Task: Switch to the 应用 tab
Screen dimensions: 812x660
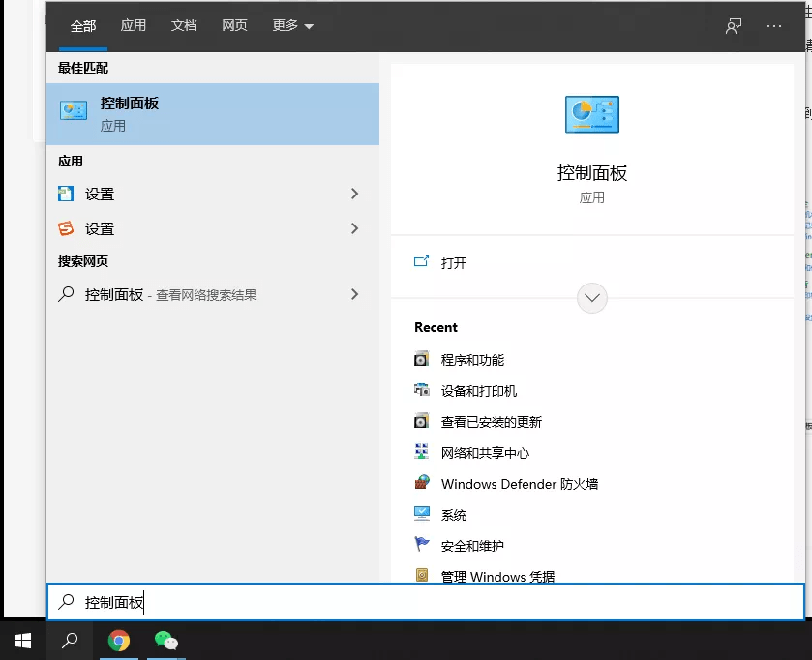Action: coord(134,26)
